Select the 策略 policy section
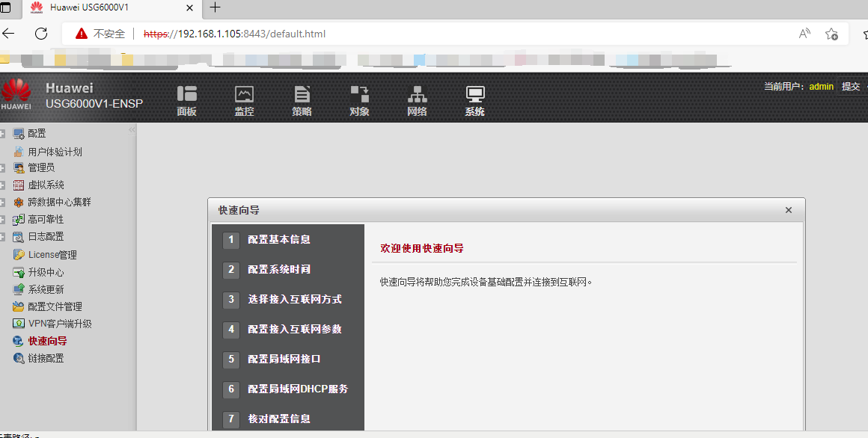The width and height of the screenshot is (868, 438). point(302,99)
